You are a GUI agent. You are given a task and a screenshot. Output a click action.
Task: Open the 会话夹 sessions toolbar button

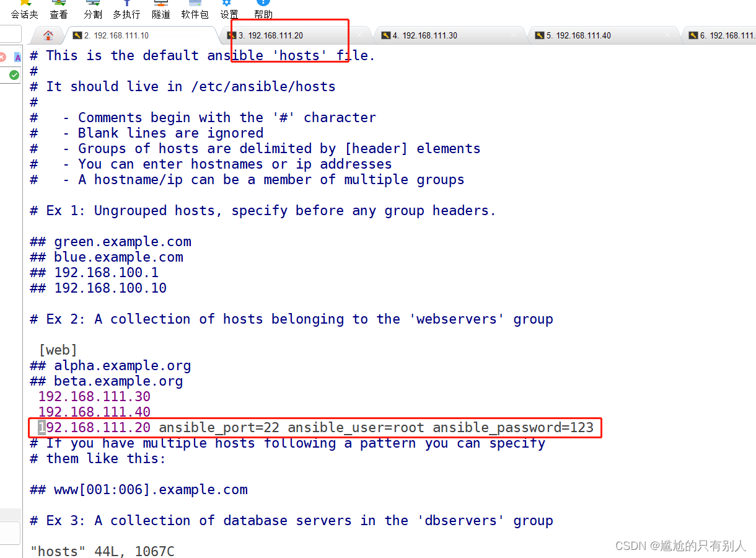click(x=24, y=9)
